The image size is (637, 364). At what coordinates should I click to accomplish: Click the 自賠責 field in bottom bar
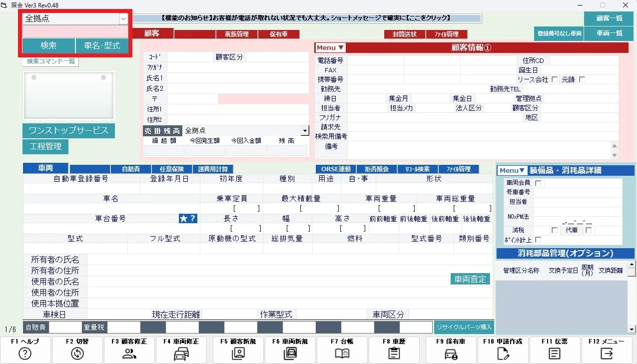(65, 328)
